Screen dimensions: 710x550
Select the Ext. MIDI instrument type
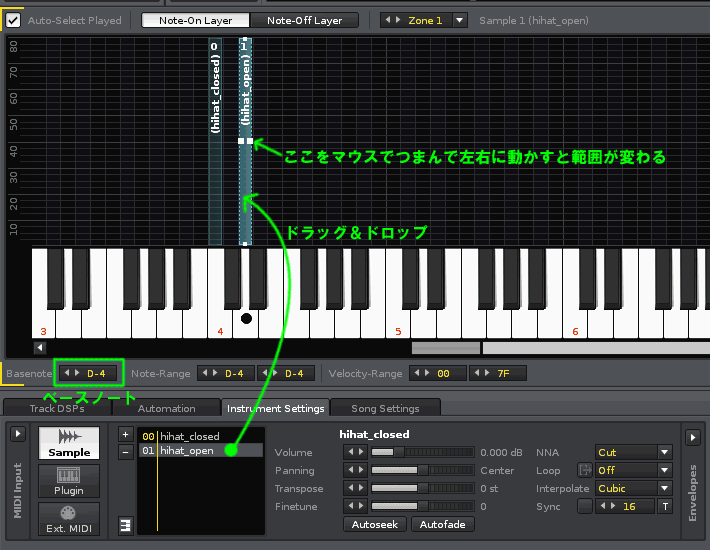click(69, 519)
